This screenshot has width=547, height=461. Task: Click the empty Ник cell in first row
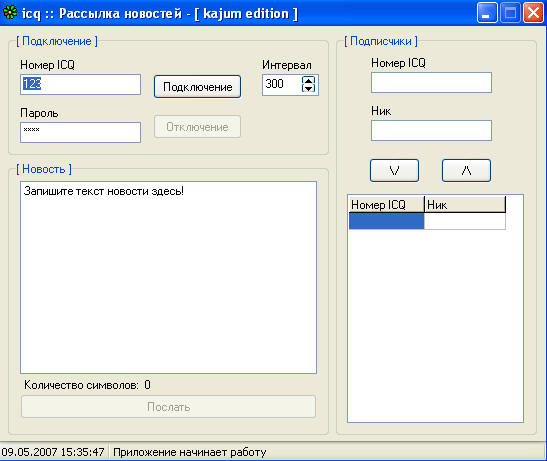pyautogui.click(x=465, y=221)
